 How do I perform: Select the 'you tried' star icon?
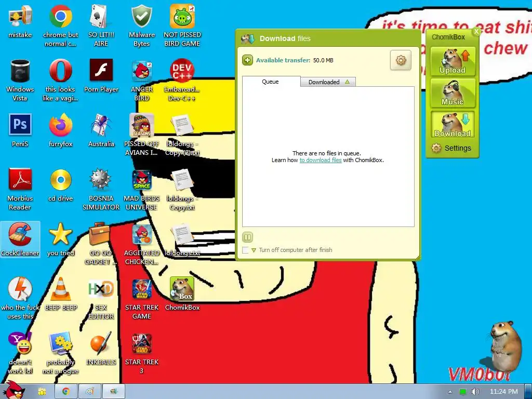(x=61, y=240)
